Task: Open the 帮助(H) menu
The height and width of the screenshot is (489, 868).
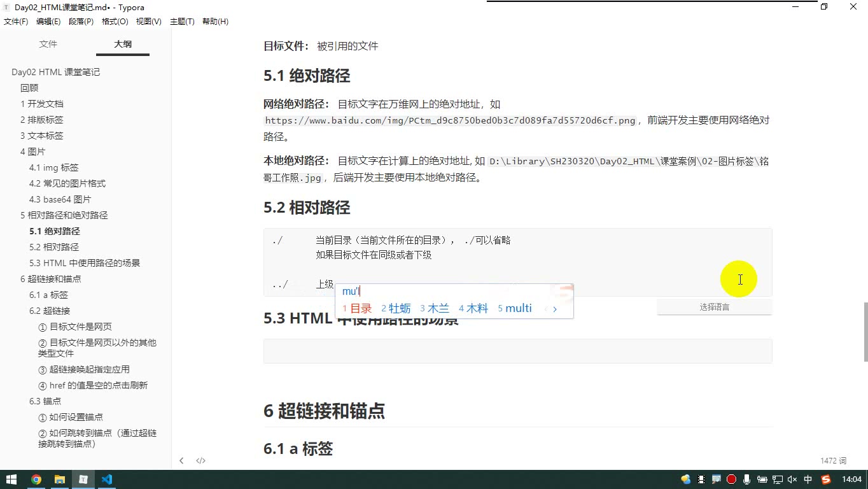Action: point(215,22)
